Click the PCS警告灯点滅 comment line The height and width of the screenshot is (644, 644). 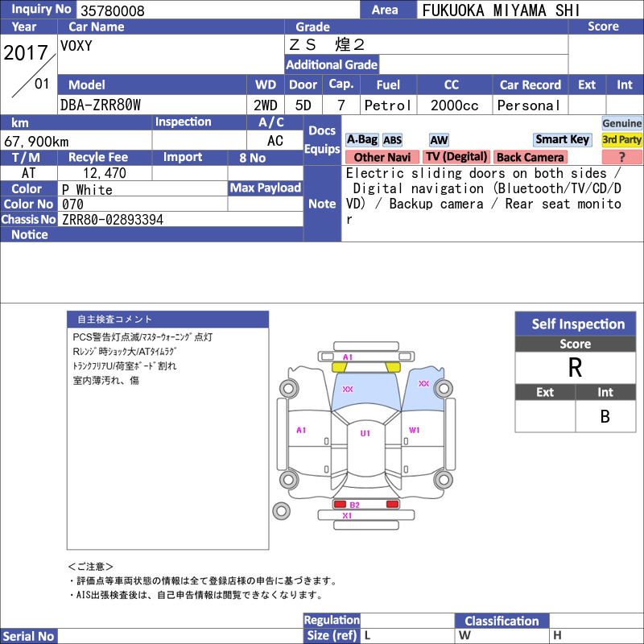(142, 337)
